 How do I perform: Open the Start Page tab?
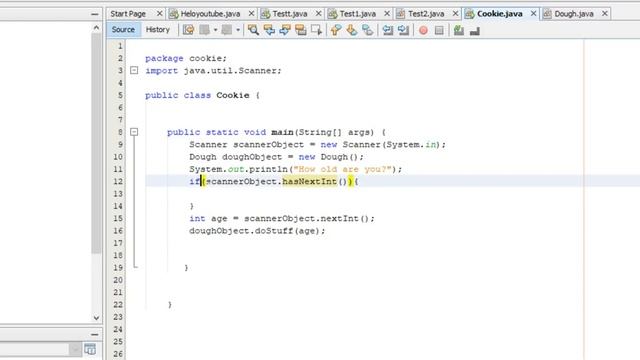click(x=128, y=14)
